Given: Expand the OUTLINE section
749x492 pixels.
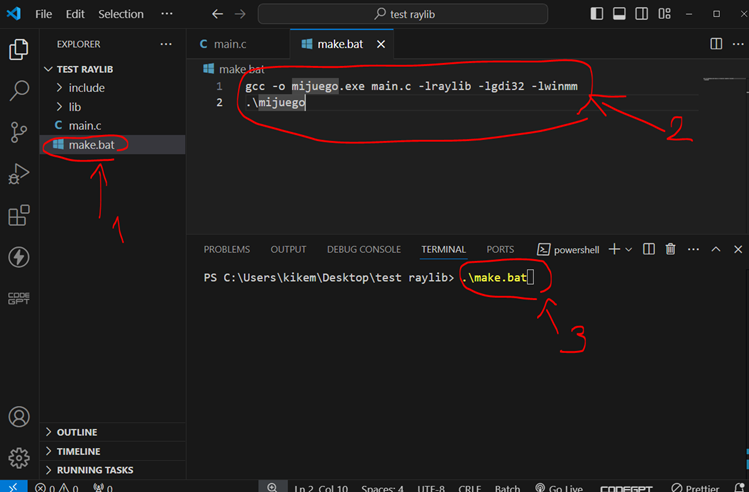Looking at the screenshot, I should [x=77, y=432].
